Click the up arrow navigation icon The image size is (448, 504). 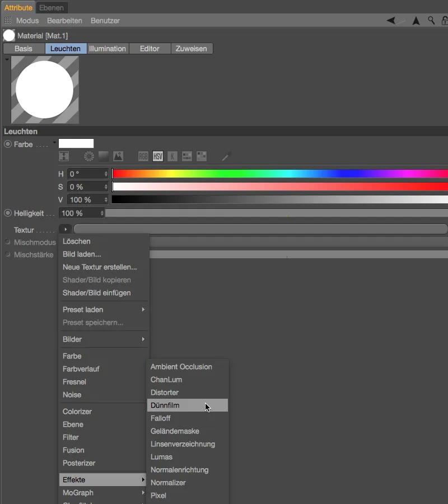416,21
